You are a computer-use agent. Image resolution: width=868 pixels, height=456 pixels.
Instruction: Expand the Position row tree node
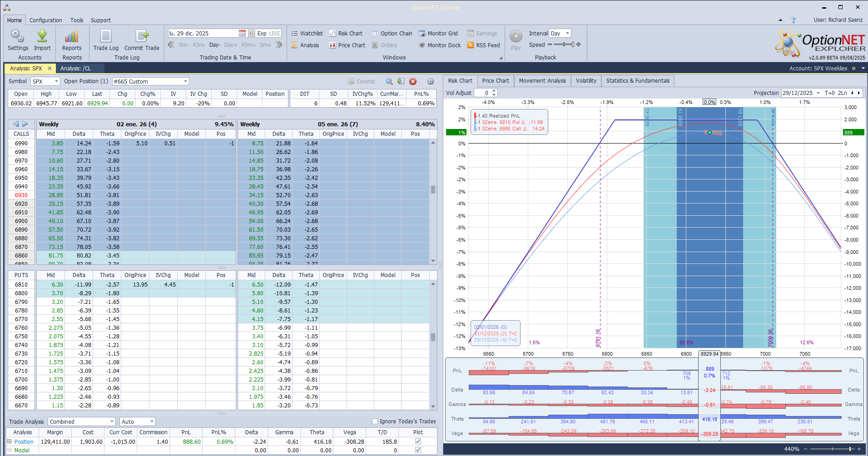pyautogui.click(x=10, y=441)
